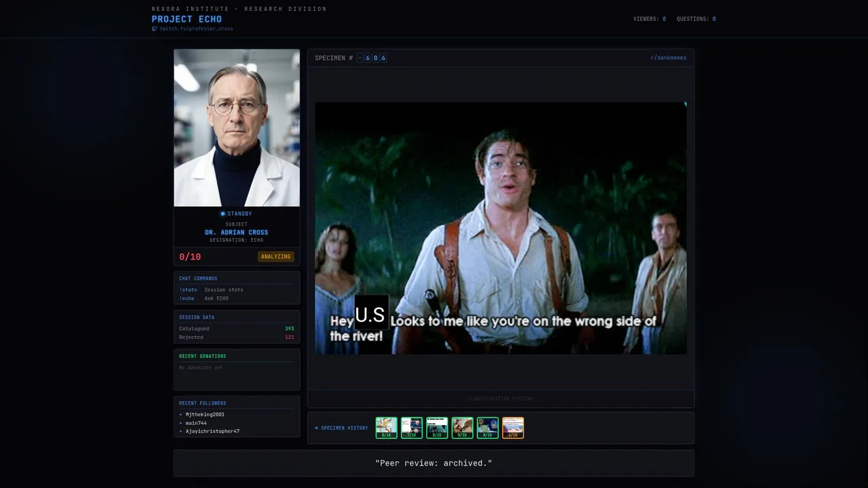Select follower Ajayichristopher47
868x488 pixels.
[212, 431]
